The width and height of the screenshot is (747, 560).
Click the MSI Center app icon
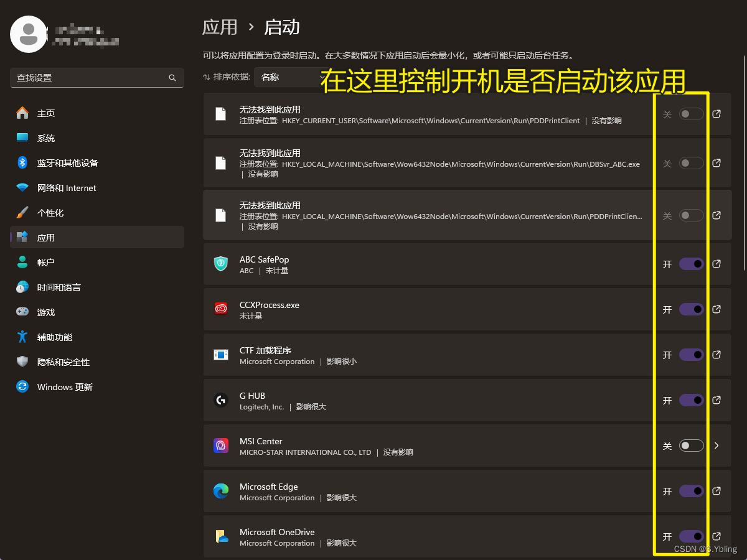click(221, 446)
